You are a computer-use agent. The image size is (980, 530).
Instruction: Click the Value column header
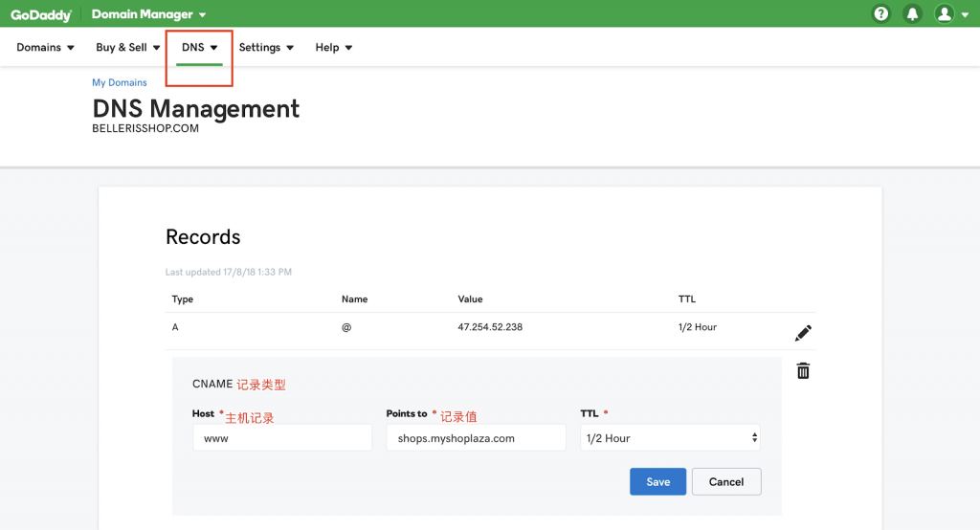tap(470, 299)
